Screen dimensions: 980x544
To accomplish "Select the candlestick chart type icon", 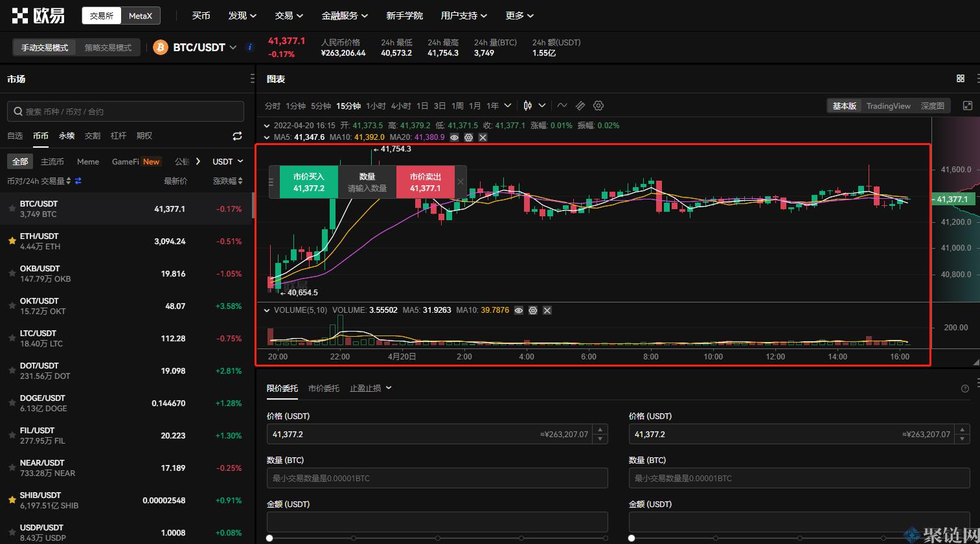I will tap(529, 105).
